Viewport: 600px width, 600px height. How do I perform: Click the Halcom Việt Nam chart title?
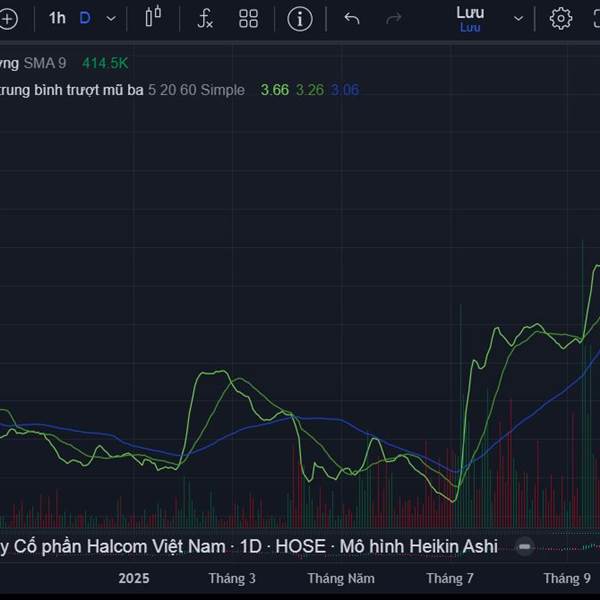(x=249, y=546)
